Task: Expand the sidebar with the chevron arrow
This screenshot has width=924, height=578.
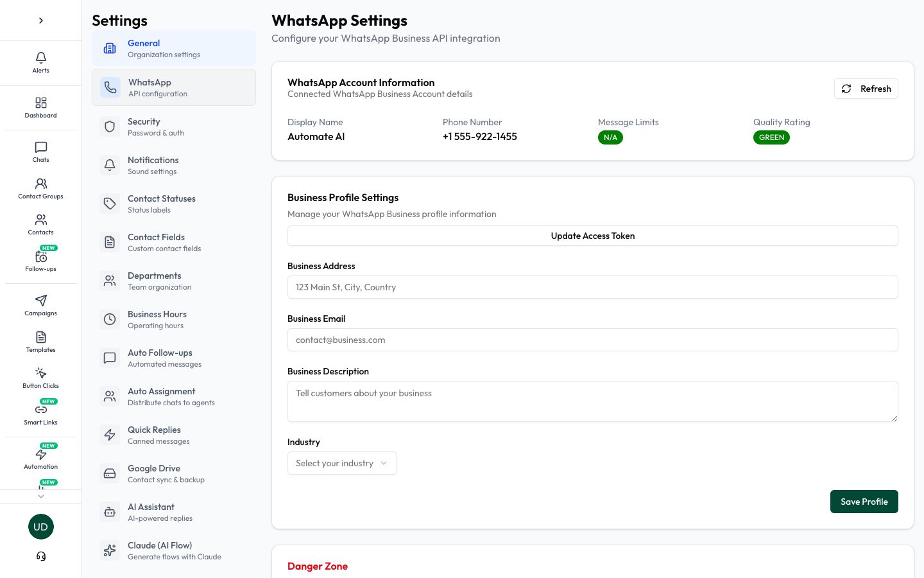Action: click(40, 21)
